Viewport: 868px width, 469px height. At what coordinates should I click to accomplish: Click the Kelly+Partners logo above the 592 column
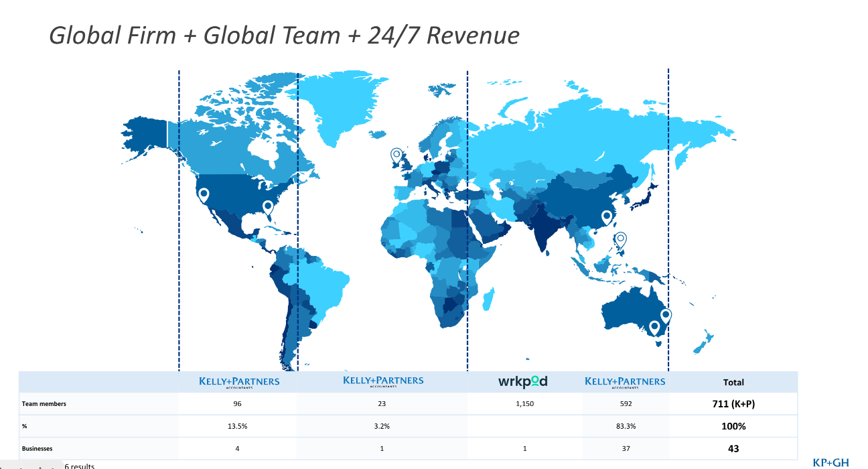coord(625,382)
